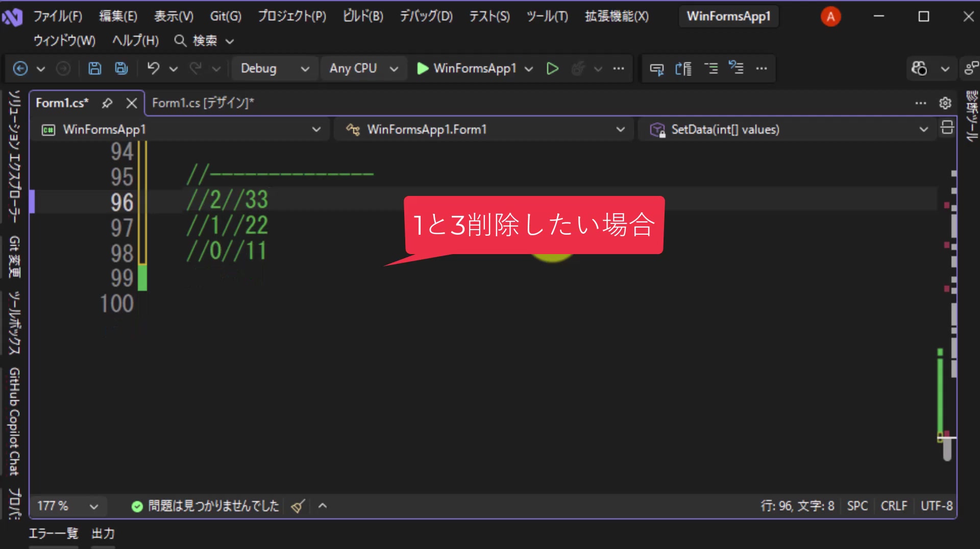
Task: Undo the last edit
Action: [x=153, y=68]
